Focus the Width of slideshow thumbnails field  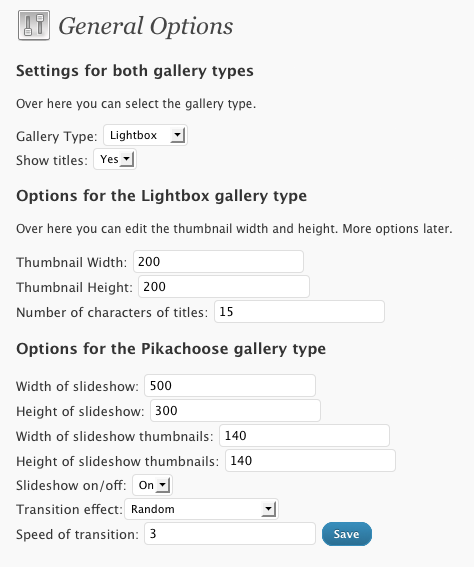click(304, 436)
